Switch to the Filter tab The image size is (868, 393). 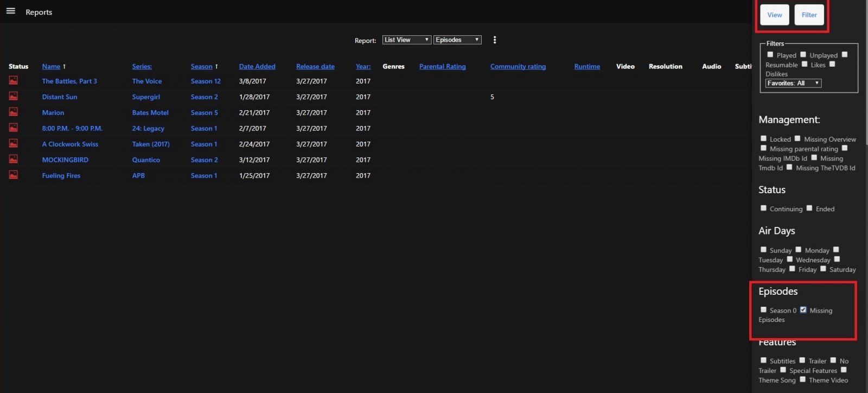[x=809, y=15]
